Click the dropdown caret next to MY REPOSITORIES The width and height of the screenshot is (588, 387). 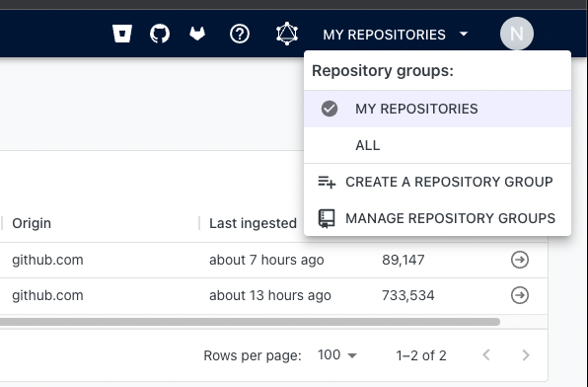(x=464, y=34)
